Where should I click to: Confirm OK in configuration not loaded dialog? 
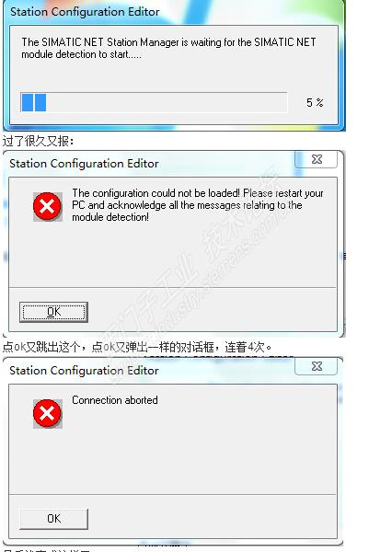click(x=53, y=312)
